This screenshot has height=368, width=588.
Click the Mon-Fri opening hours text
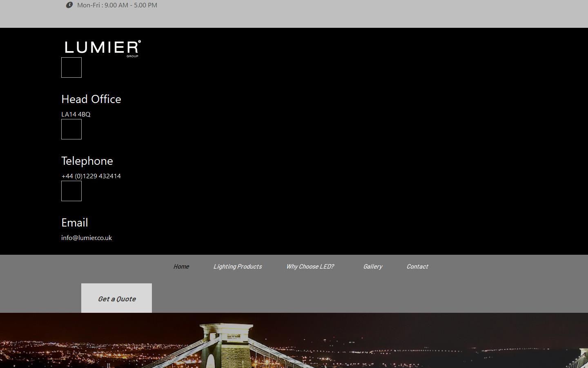[117, 5]
